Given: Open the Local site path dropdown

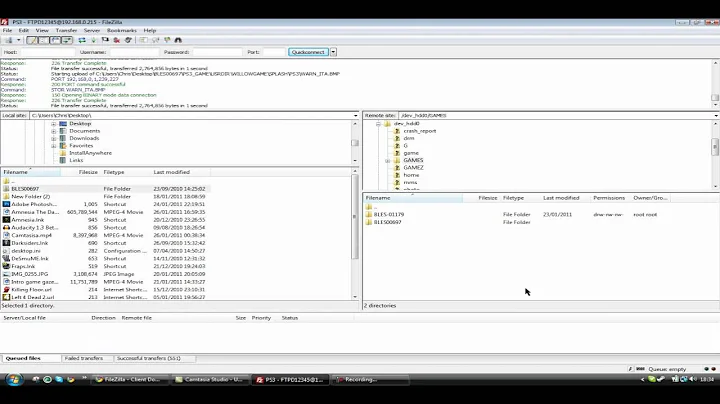Looking at the screenshot, I should pyautogui.click(x=355, y=116).
